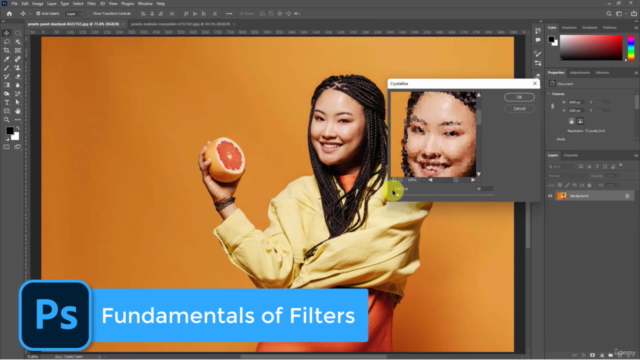
Task: Pick a hue on the rainbow slider
Action: [631, 48]
